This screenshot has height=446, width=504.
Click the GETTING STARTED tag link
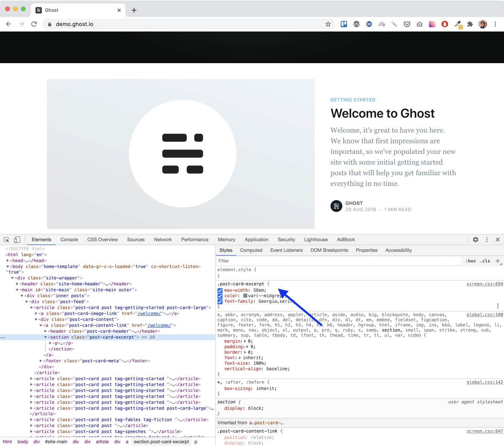[x=353, y=100]
